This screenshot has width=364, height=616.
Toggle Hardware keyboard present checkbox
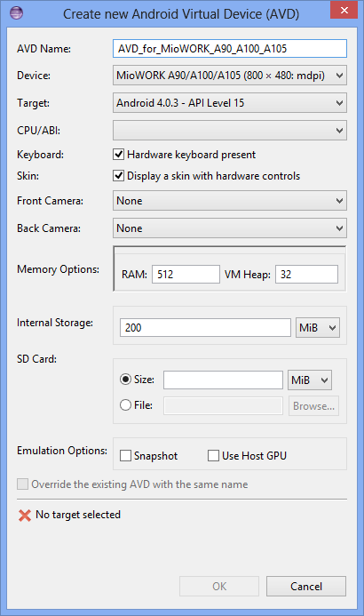(x=118, y=155)
